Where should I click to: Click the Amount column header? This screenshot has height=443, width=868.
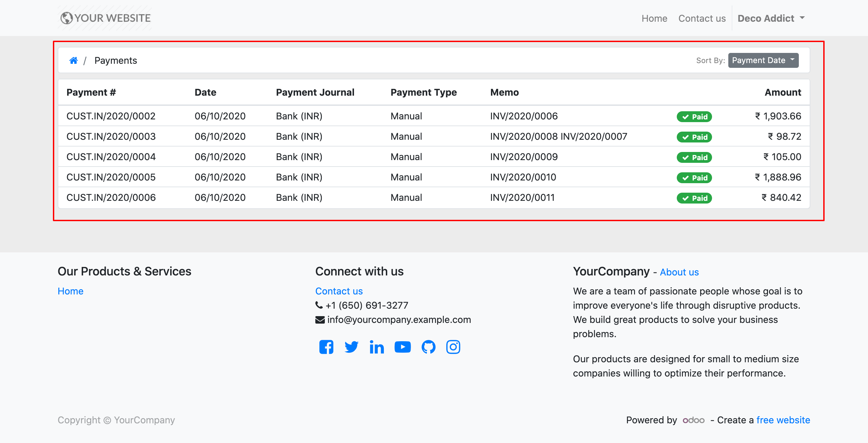pos(783,92)
